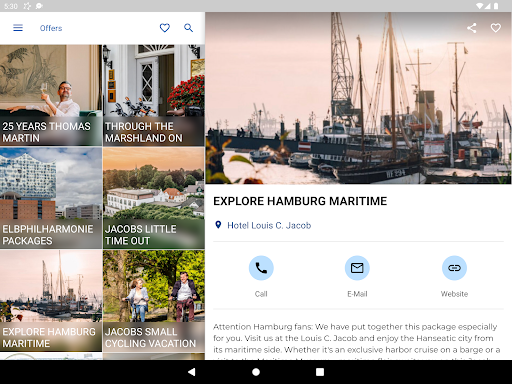Screen dimensions: 512x384
Task: Select the Elbphilharmonie Packages tile
Action: 51,198
